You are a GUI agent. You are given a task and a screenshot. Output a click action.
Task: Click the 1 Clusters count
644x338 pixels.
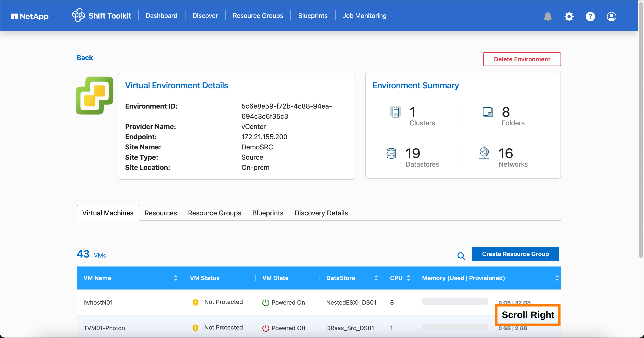click(413, 112)
